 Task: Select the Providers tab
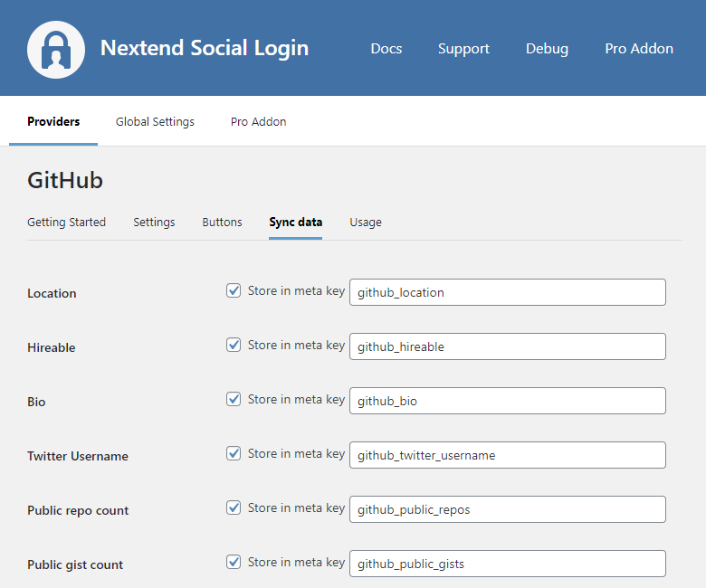[x=53, y=122]
